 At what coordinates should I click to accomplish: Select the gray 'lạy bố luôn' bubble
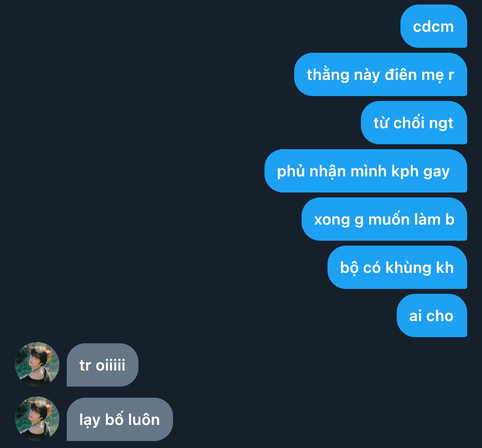[120, 420]
